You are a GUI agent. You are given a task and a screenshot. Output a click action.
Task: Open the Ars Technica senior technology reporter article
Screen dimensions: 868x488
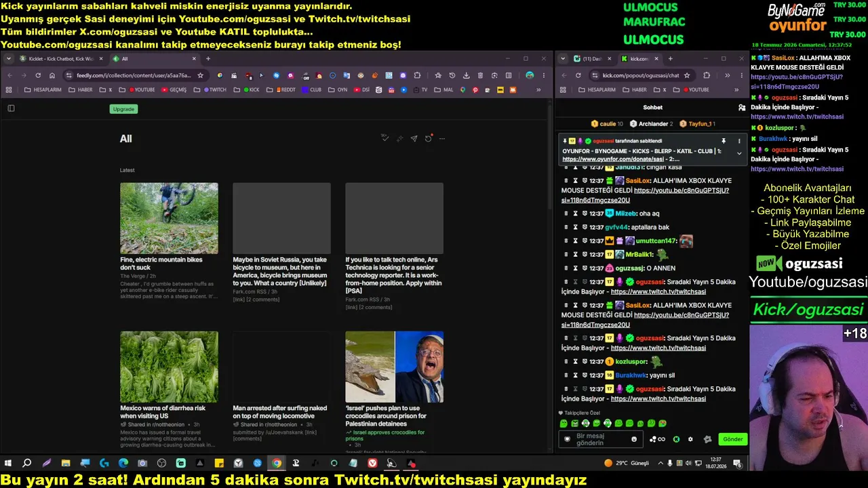click(x=393, y=275)
